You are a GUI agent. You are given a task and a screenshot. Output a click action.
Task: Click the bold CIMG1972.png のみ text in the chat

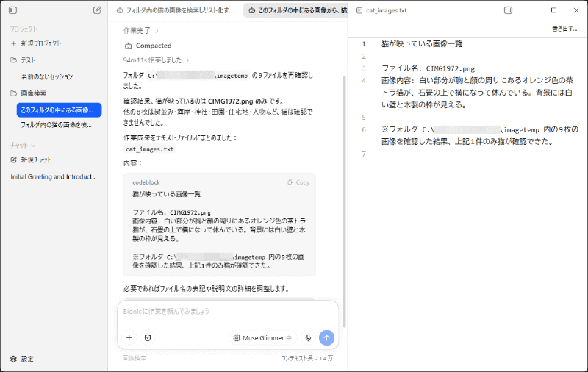[x=237, y=101]
